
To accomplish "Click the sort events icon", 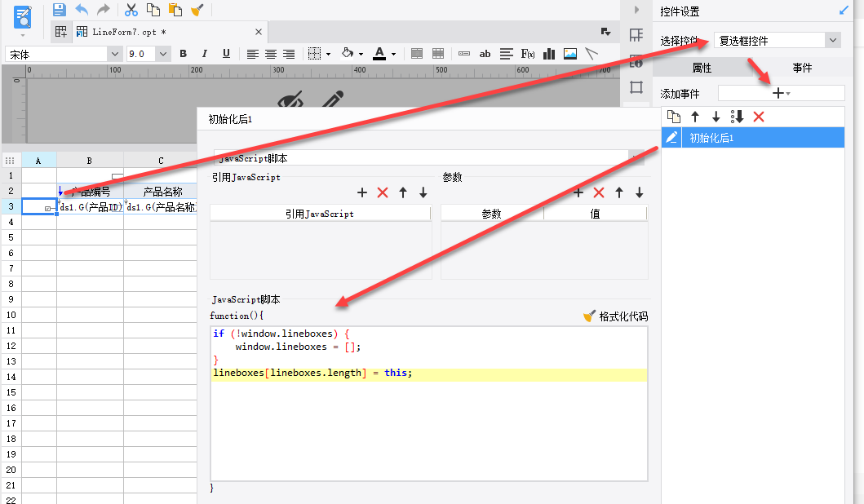I will tap(738, 117).
